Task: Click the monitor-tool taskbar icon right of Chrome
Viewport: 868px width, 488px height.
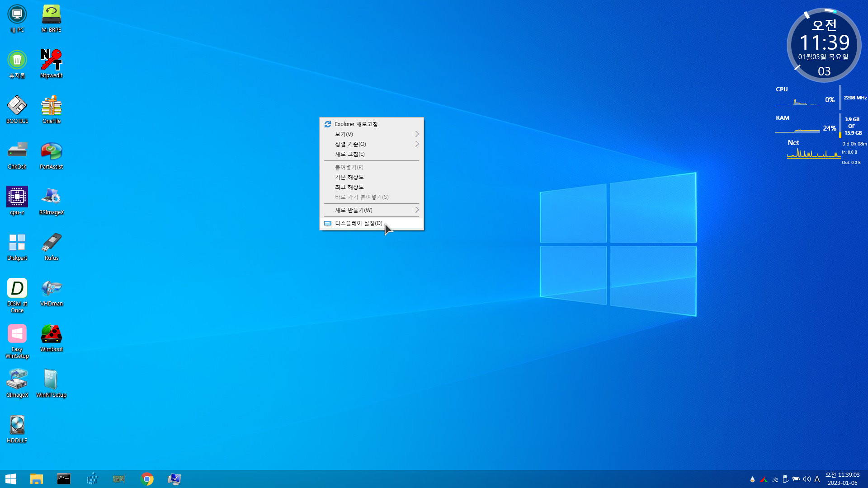Action: point(174,479)
